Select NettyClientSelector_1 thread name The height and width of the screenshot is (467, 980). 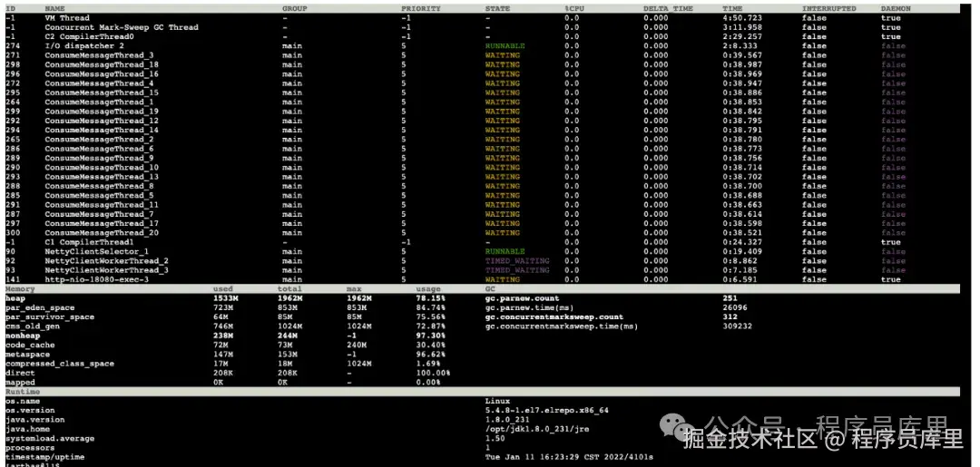point(97,251)
